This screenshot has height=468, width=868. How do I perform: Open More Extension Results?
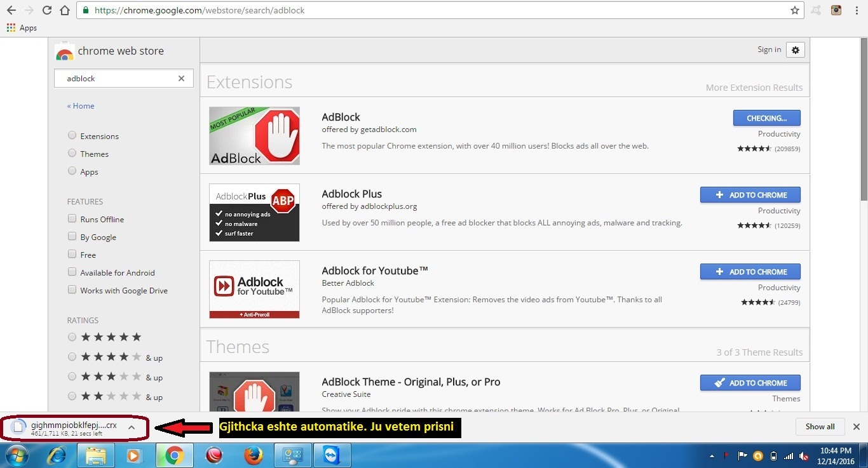754,88
